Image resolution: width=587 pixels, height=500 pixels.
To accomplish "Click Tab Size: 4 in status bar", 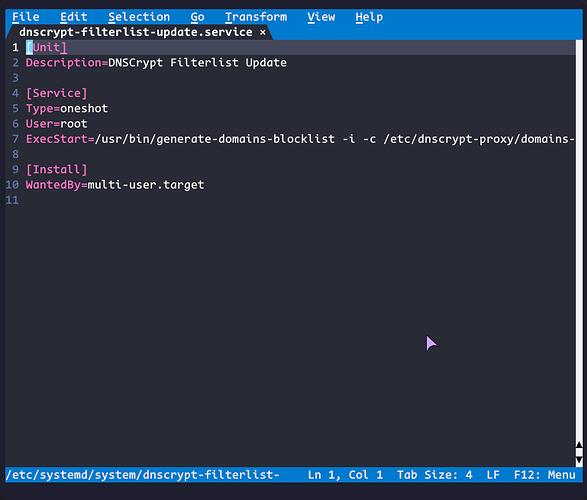I will pyautogui.click(x=435, y=475).
